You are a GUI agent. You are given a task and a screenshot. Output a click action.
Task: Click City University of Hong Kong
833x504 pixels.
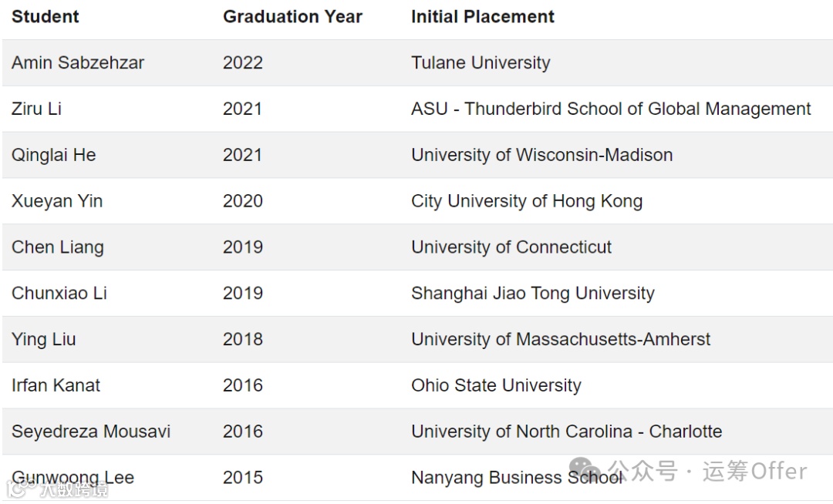coord(526,201)
